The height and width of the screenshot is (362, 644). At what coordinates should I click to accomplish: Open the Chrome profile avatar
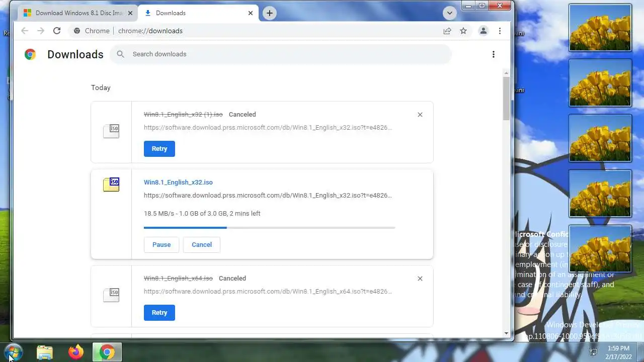[483, 31]
